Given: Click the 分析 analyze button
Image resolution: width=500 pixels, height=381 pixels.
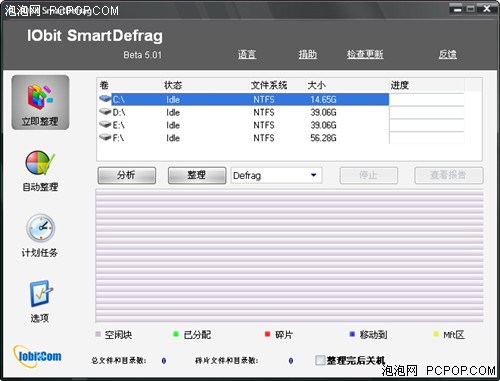Looking at the screenshot, I should point(127,175).
